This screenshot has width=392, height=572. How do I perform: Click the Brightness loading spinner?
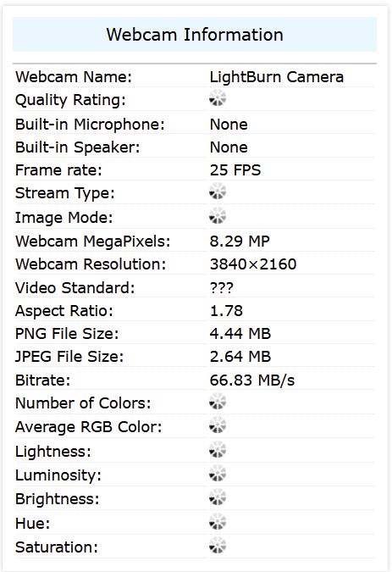(218, 497)
